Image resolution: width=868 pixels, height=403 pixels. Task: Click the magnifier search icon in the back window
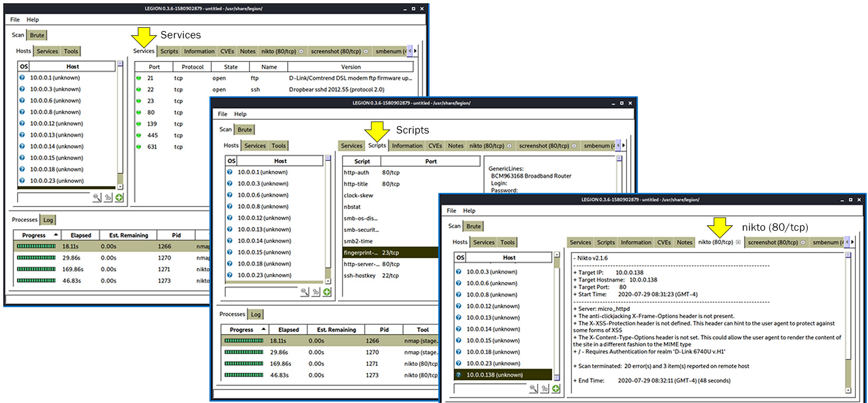(97, 198)
